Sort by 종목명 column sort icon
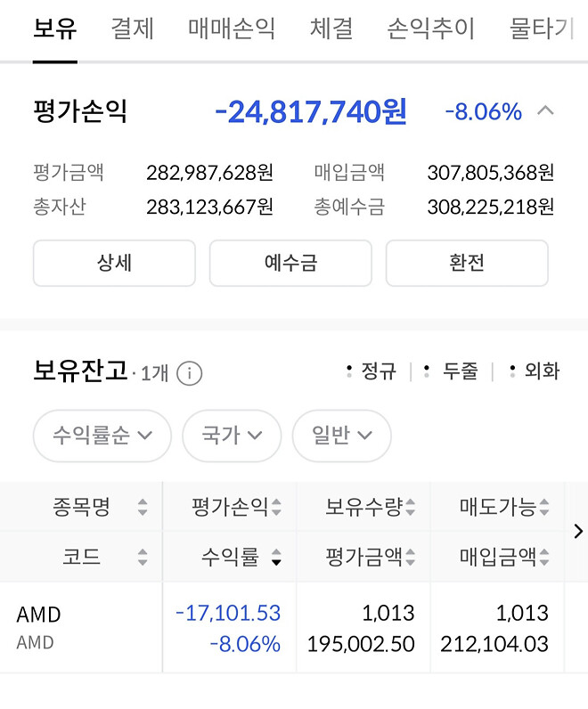The height and width of the screenshot is (709, 588). [143, 508]
